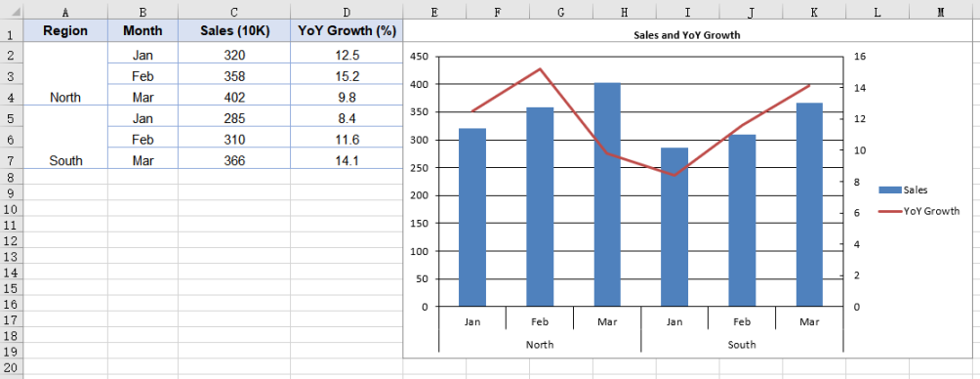This screenshot has height=379, width=980.
Task: Click column L header
Action: click(877, 12)
